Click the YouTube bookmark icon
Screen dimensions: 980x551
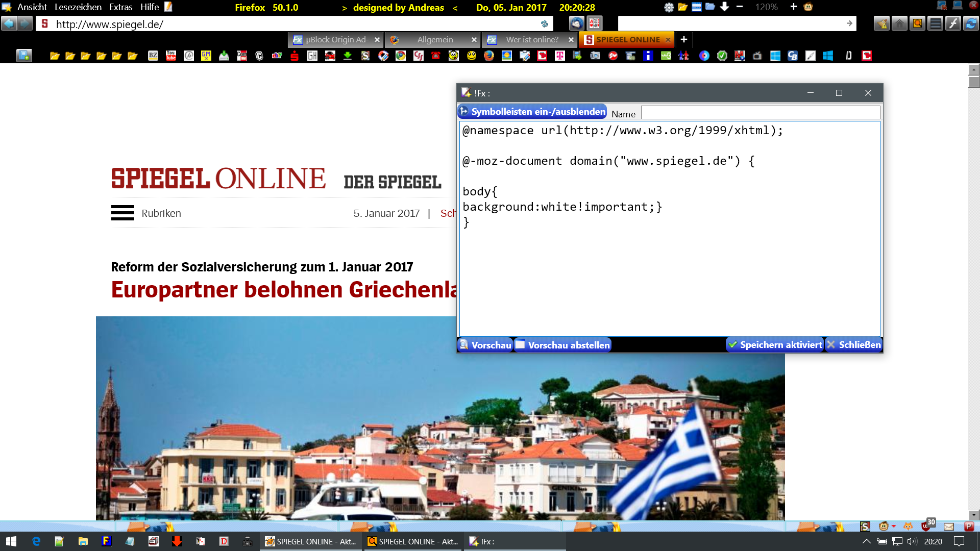pos(171,56)
